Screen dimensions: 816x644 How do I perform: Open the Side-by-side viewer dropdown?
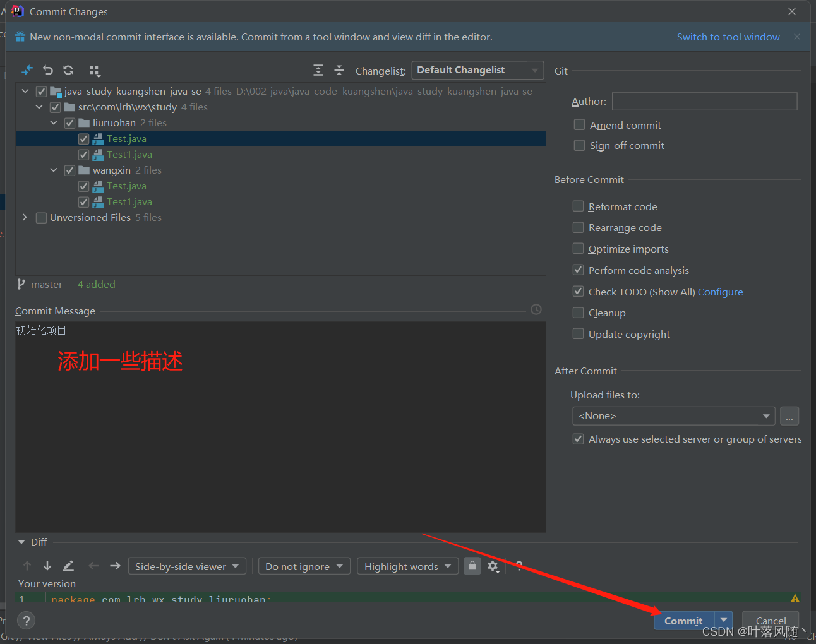187,566
